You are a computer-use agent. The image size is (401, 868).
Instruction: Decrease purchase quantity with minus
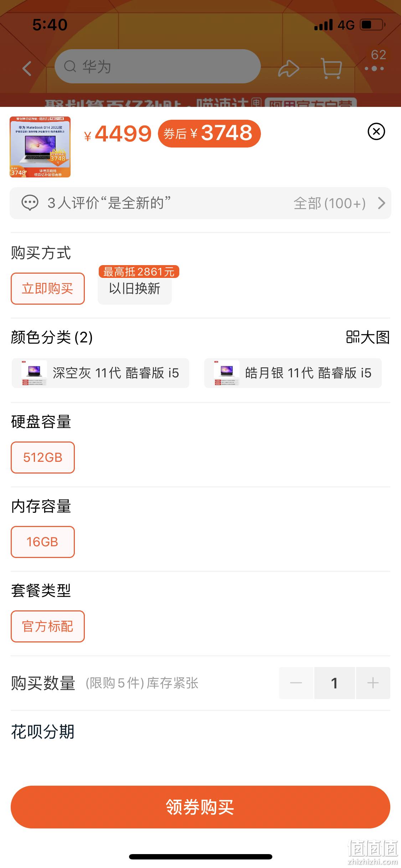click(296, 683)
